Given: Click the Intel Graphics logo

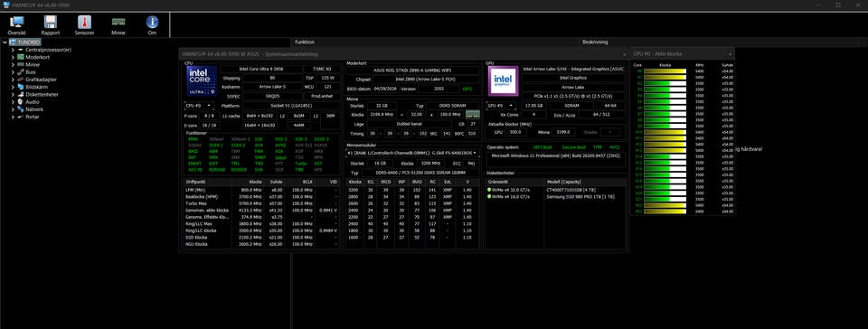Looking at the screenshot, I should coord(504,80).
